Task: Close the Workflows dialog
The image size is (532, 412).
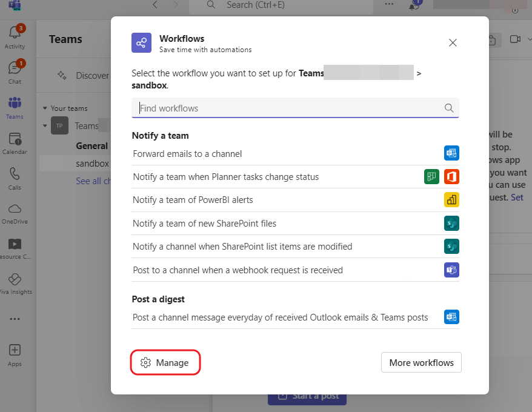Action: (x=453, y=43)
